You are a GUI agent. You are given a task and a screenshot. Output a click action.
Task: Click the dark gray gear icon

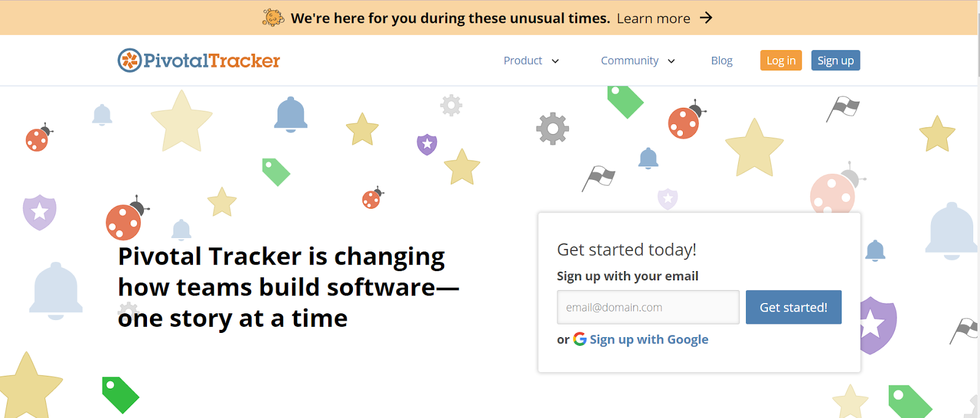(552, 129)
